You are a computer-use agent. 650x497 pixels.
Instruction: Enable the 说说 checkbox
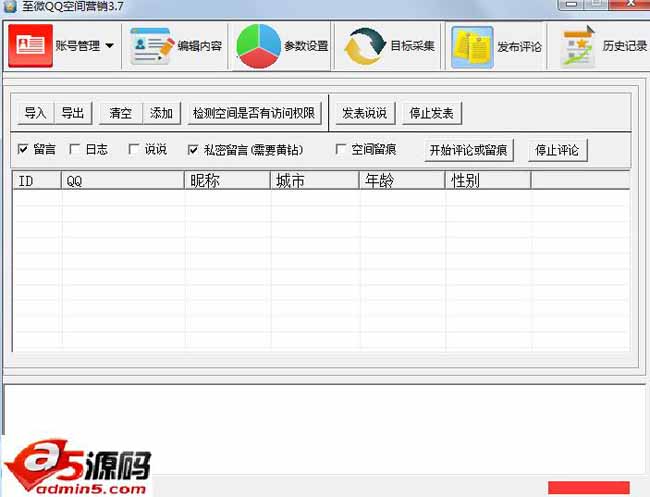click(134, 149)
